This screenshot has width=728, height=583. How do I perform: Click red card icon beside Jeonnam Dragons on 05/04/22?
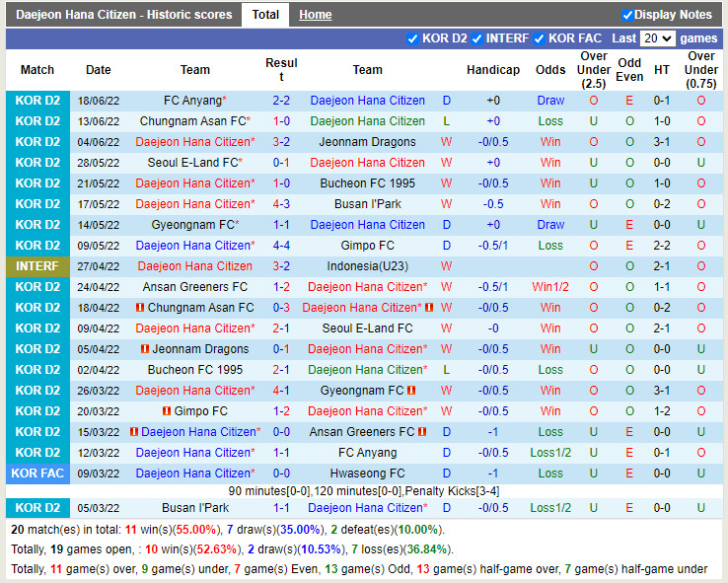(145, 349)
